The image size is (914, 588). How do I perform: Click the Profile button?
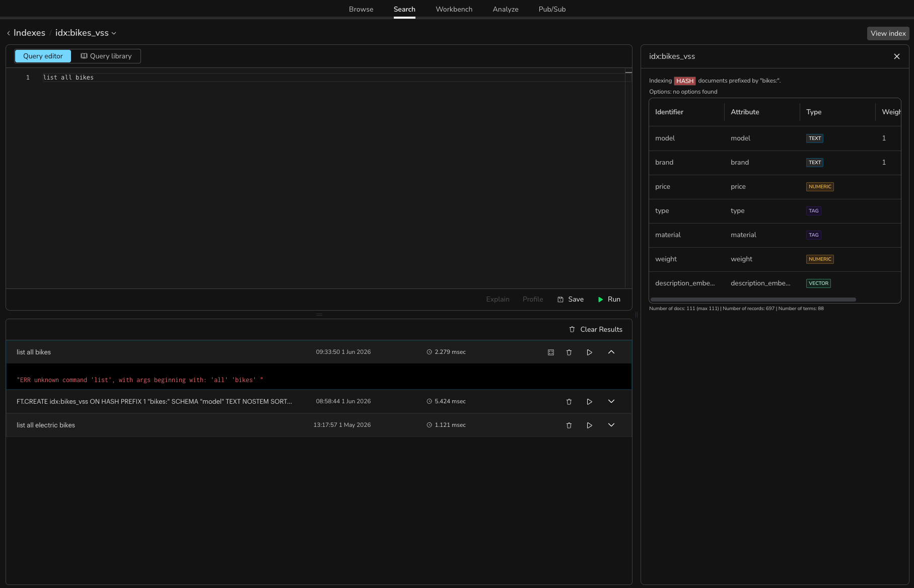tap(533, 299)
